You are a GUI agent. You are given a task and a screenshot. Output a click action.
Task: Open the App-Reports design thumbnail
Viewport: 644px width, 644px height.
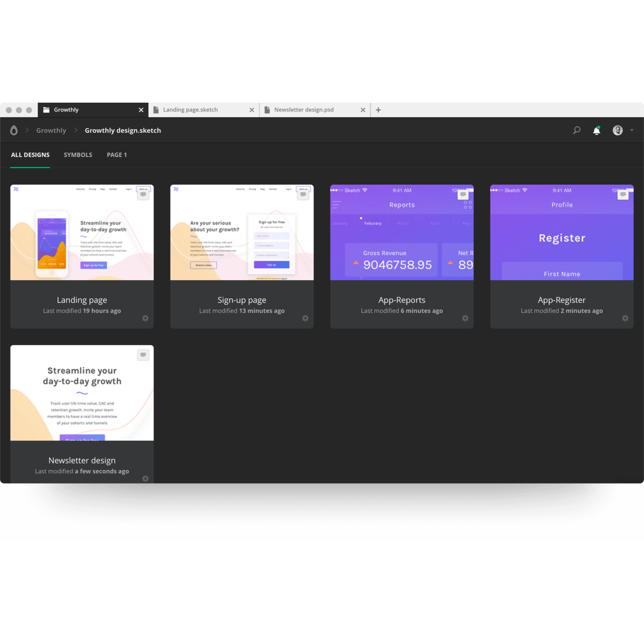[x=401, y=232]
